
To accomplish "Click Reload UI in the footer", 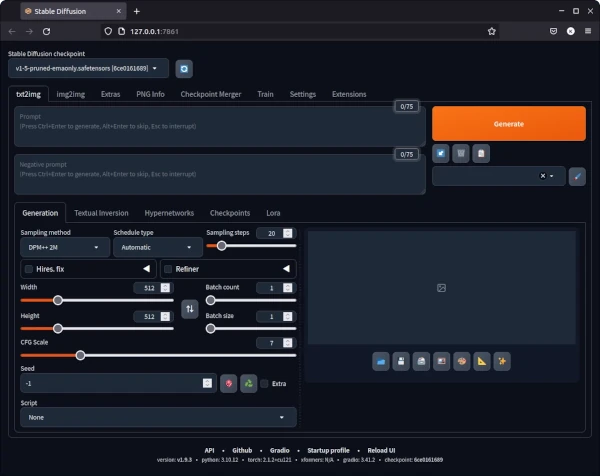I will [x=381, y=450].
